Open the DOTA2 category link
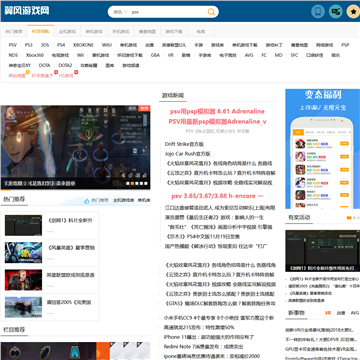Viewport: 360px width, 360px height. [x=65, y=65]
